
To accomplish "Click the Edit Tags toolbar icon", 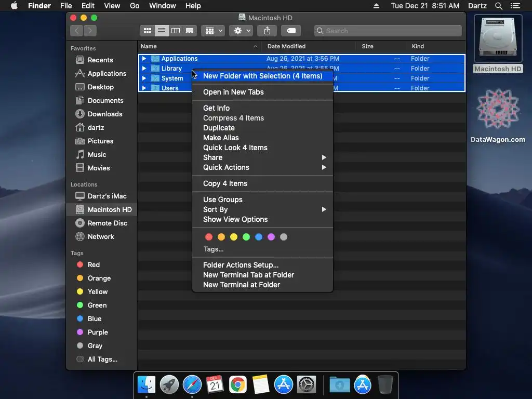I will tap(291, 31).
